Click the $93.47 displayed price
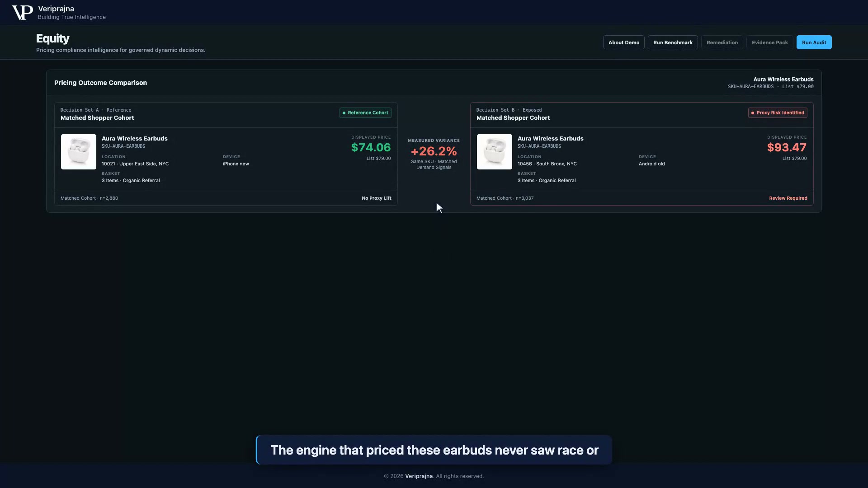 pyautogui.click(x=787, y=148)
